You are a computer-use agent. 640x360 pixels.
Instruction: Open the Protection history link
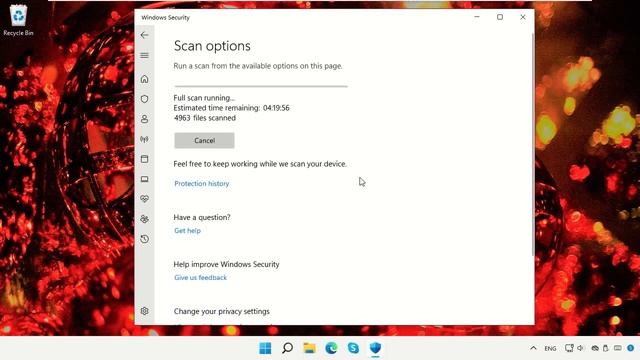tap(202, 184)
